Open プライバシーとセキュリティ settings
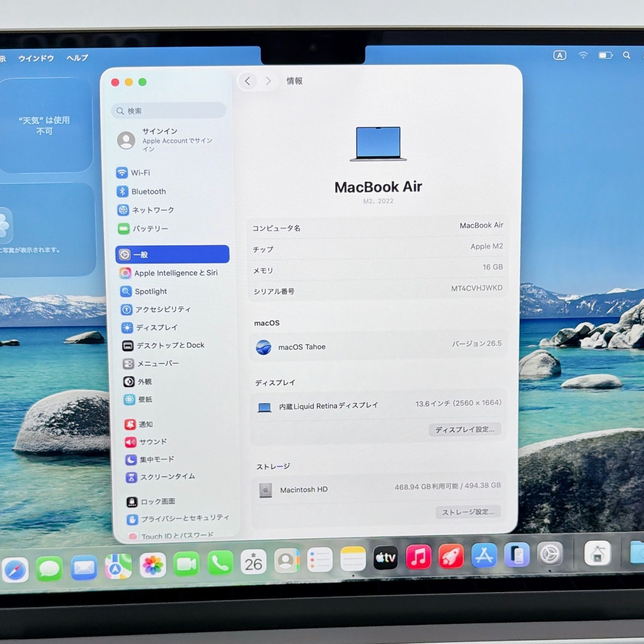 tap(178, 519)
